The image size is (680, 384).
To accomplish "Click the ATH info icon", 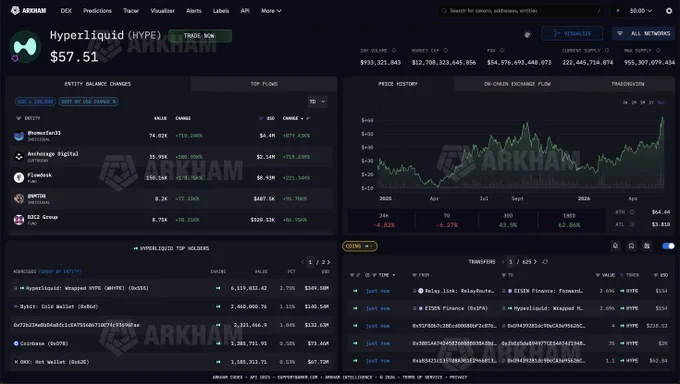I will point(632,212).
